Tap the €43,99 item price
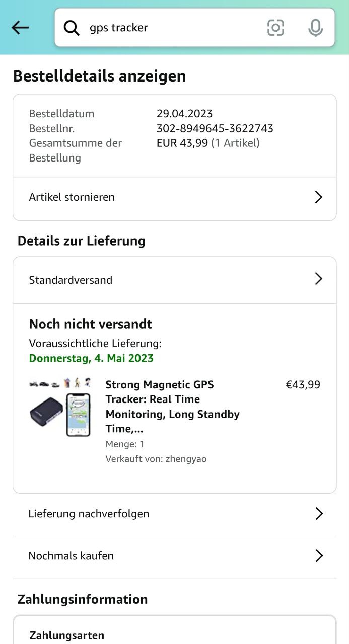349x644 pixels. click(x=303, y=385)
